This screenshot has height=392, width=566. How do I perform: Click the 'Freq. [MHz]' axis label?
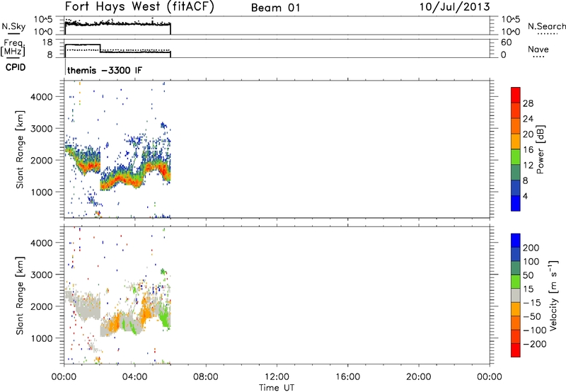coord(13,48)
